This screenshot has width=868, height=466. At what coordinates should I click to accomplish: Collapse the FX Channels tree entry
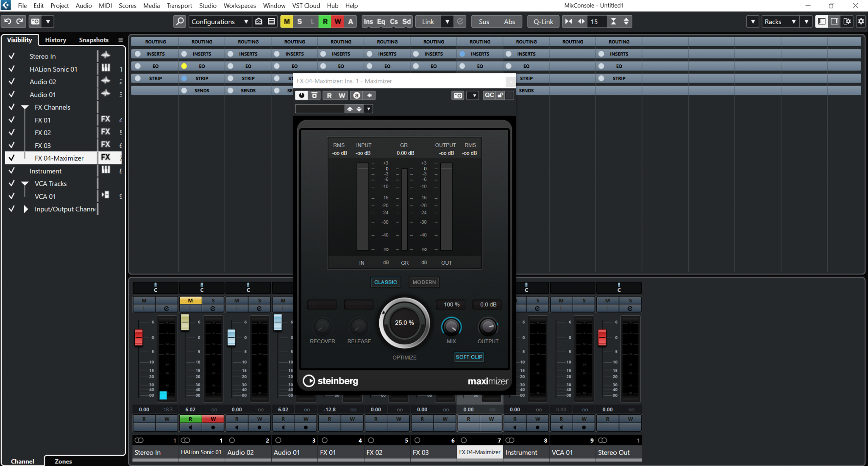point(25,107)
